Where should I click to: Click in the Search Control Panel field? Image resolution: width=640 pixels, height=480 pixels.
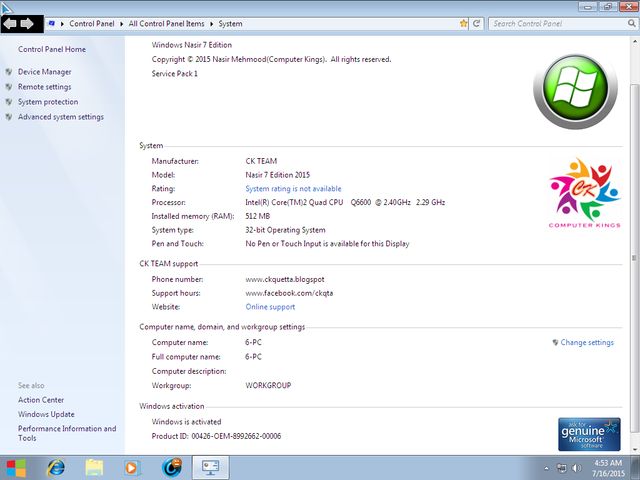click(558, 24)
